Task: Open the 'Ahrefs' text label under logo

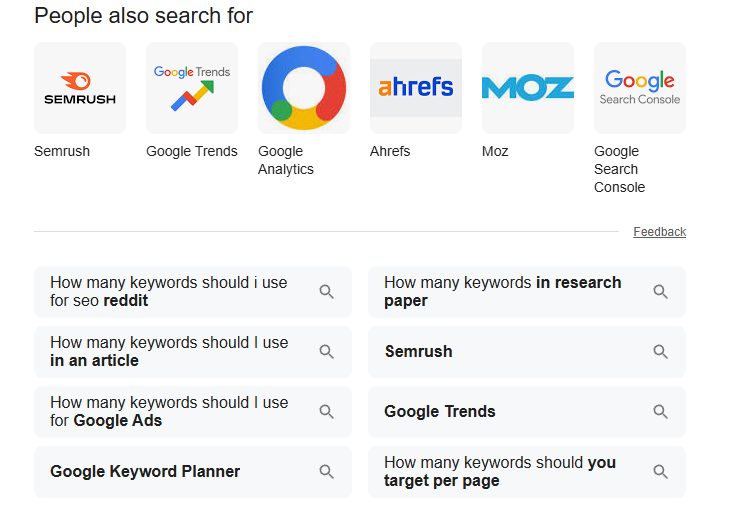Action: tap(390, 151)
